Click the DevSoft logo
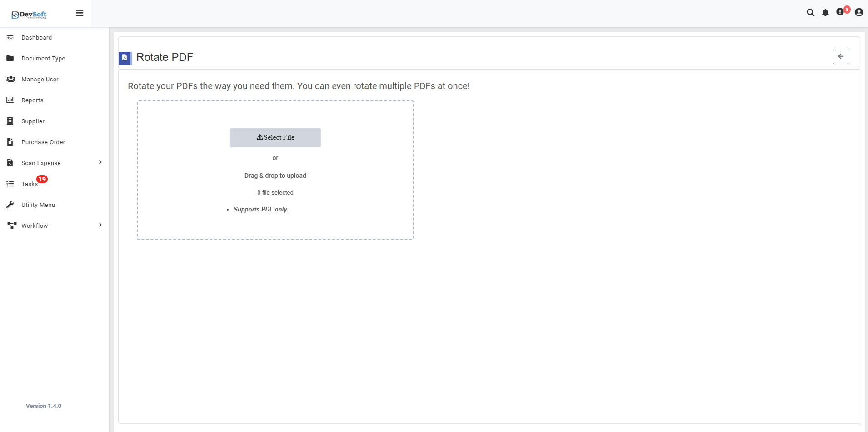This screenshot has width=868, height=432. pos(28,14)
